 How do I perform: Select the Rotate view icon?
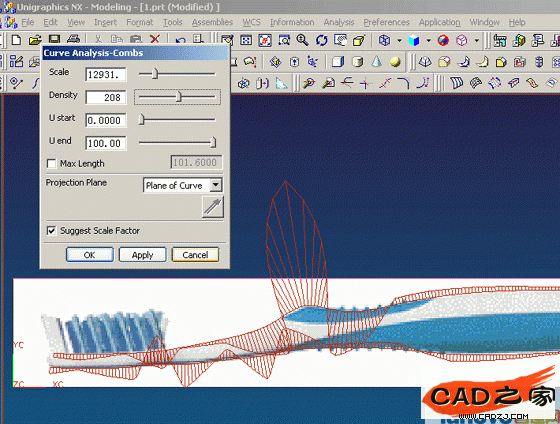pyautogui.click(x=321, y=40)
